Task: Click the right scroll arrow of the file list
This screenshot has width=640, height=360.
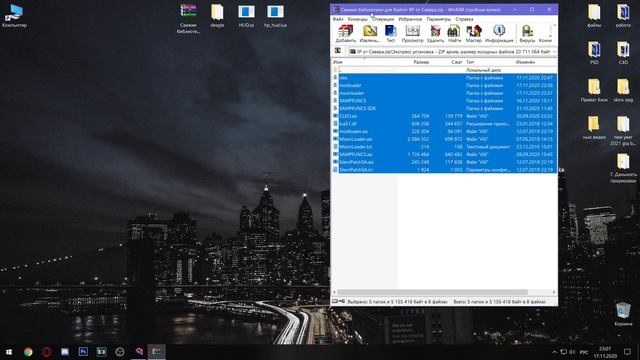Action: 554,292
